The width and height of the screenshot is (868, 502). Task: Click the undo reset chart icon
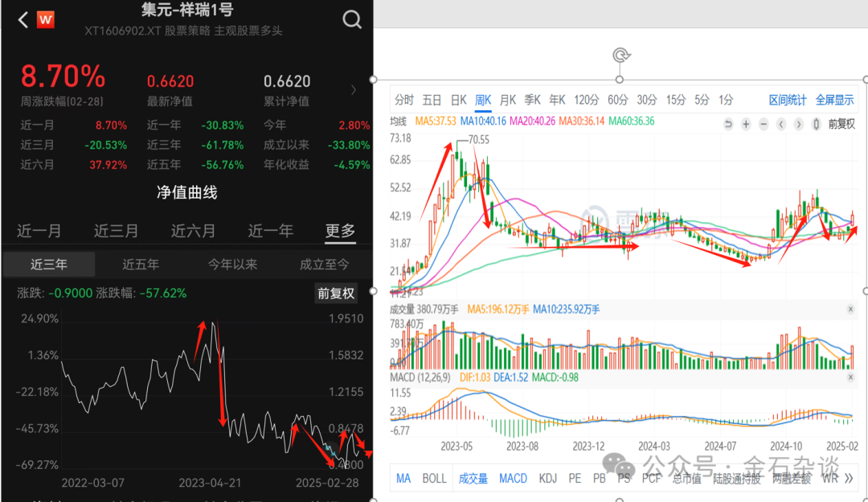(x=728, y=124)
